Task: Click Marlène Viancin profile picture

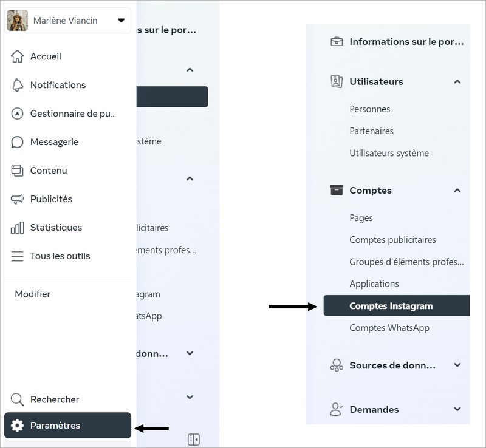Action: [17, 21]
